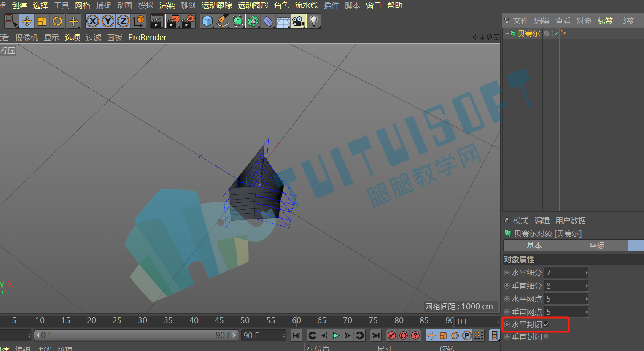Click the spline pen tool icon
Image resolution: width=644 pixels, height=351 pixels.
(222, 21)
